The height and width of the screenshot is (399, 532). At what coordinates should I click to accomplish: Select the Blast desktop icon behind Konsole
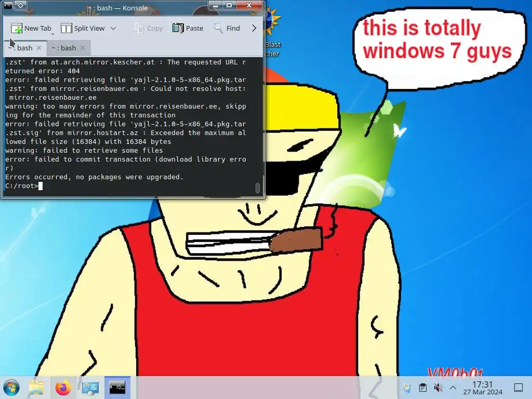272,32
